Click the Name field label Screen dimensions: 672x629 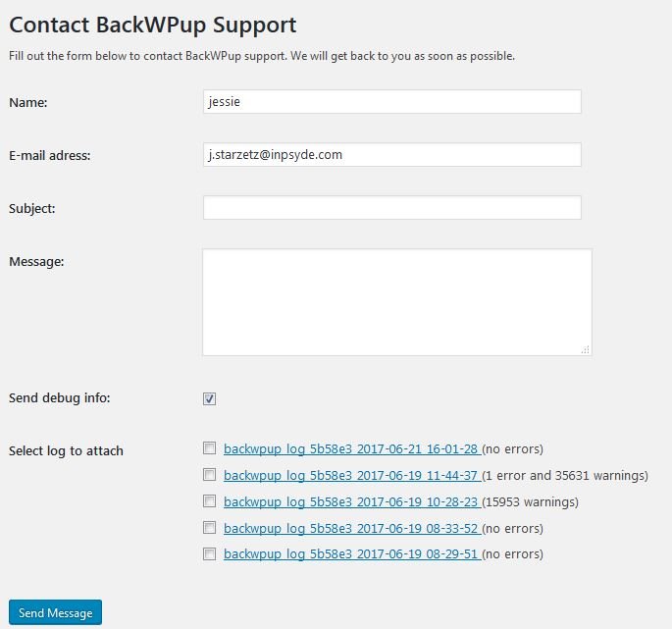point(28,102)
